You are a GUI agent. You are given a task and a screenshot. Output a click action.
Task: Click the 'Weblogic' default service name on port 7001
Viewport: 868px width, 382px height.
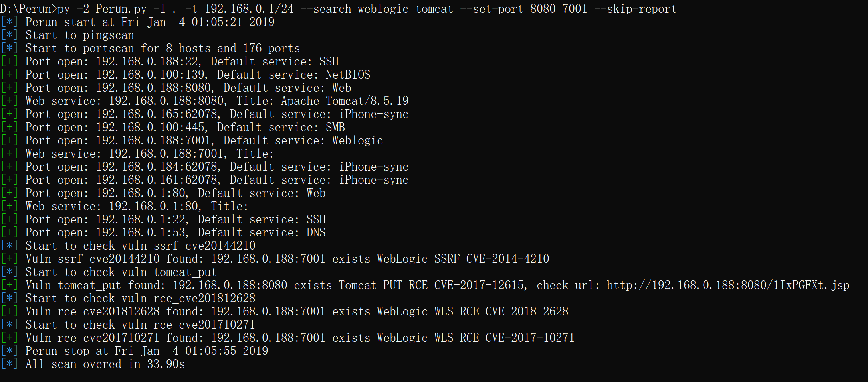pos(357,141)
